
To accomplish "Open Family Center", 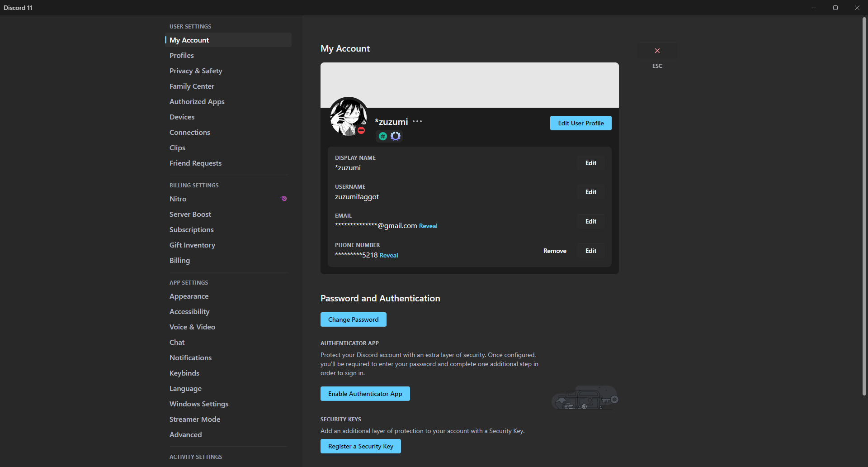I will 228,86.
